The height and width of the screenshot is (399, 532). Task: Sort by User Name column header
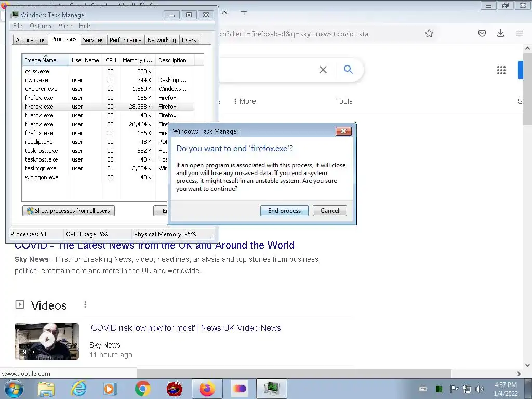click(x=86, y=60)
